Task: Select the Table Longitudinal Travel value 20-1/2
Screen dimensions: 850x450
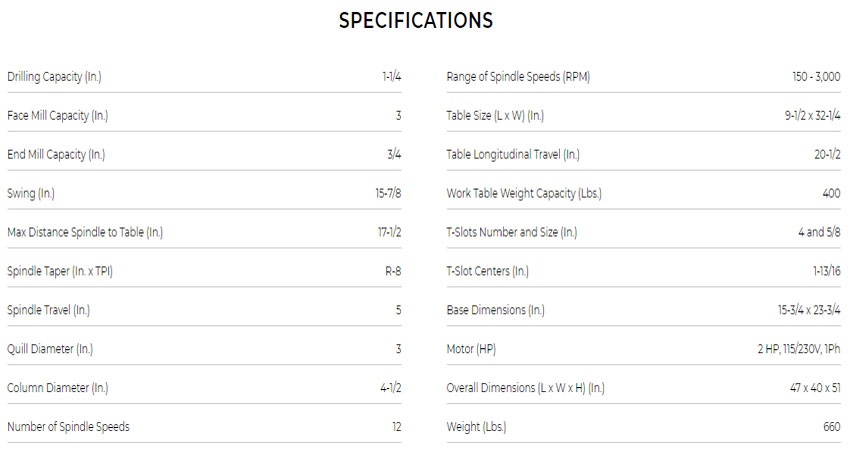Action: click(x=827, y=155)
